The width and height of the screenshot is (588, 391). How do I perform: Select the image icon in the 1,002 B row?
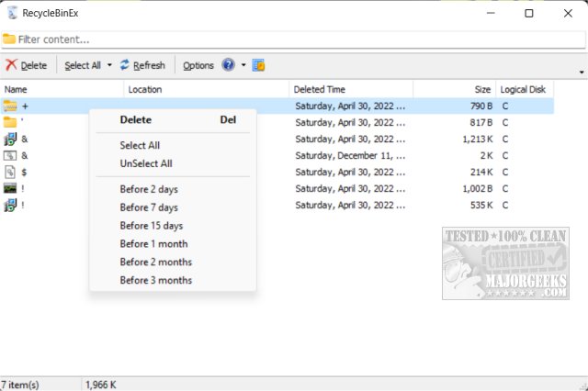(10, 188)
